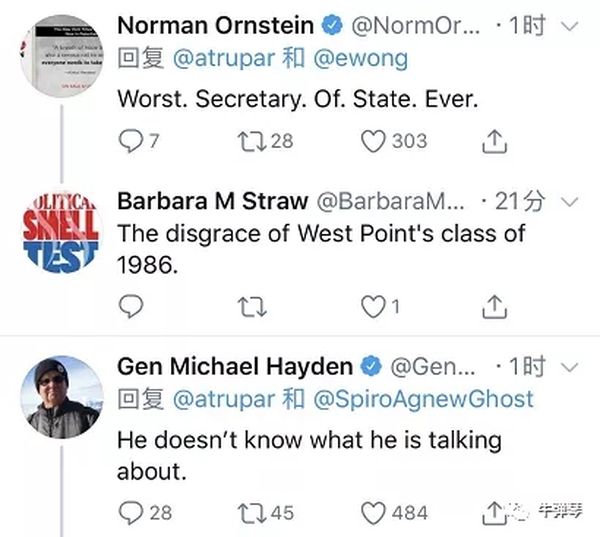Open Gen Michael Hayden's profile name
The height and width of the screenshot is (537, 600).
(x=235, y=367)
